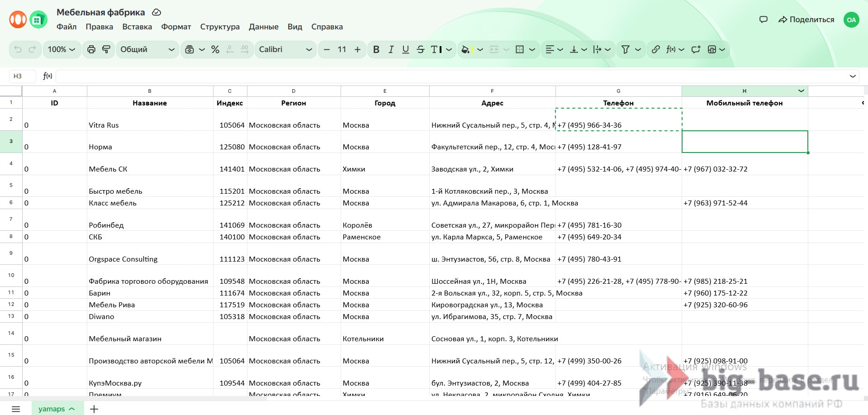Select the paint format roller icon

(106, 49)
